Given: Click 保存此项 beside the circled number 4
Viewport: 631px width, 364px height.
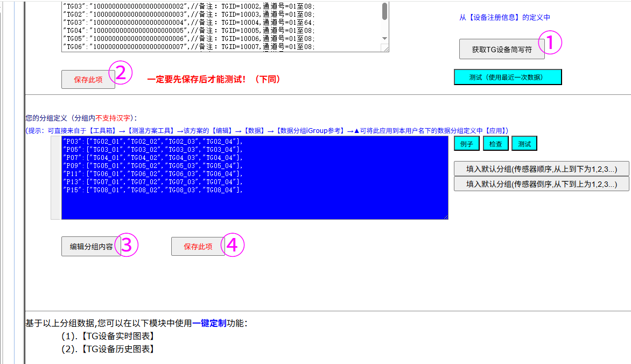Looking at the screenshot, I should point(198,247).
